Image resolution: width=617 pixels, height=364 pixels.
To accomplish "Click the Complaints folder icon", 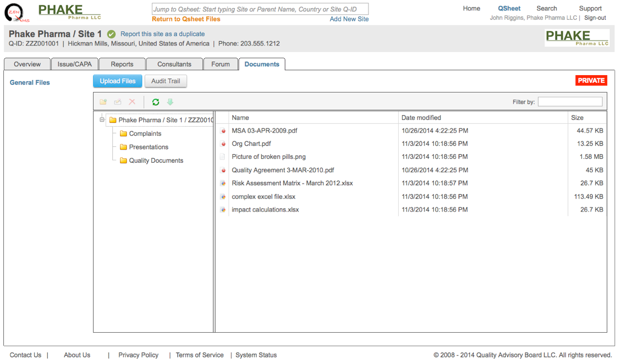I will coord(123,134).
